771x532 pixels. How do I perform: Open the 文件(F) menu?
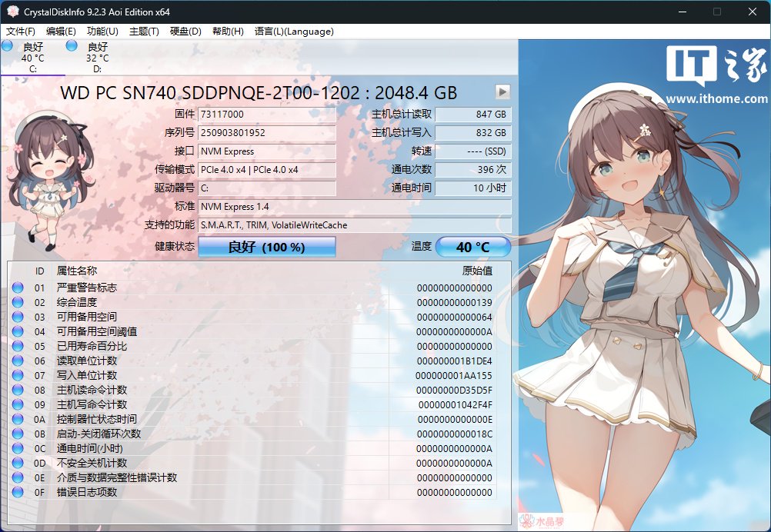pyautogui.click(x=21, y=32)
